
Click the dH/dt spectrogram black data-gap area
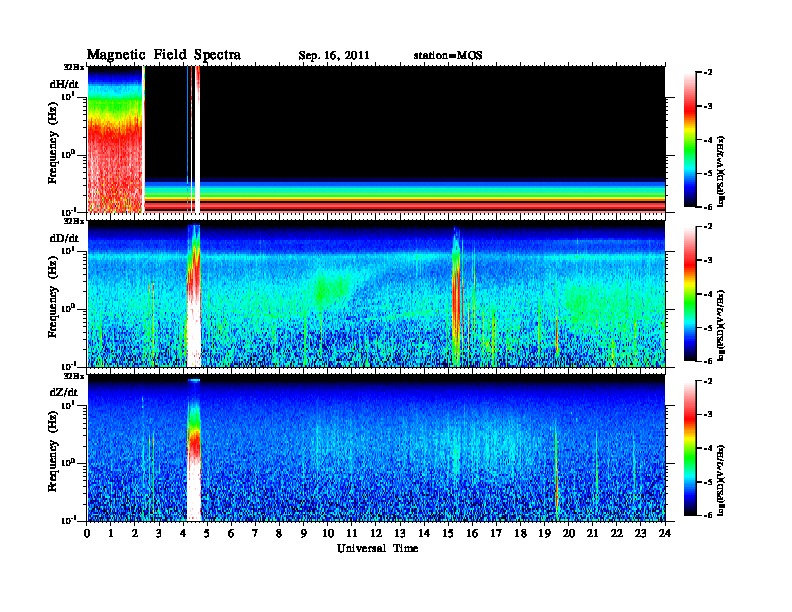[432, 122]
